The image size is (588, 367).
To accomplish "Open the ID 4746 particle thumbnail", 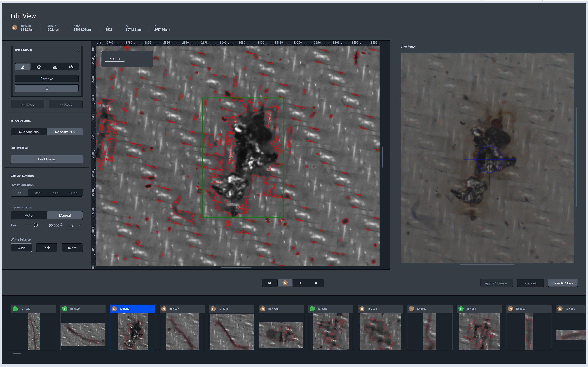I will tap(231, 331).
